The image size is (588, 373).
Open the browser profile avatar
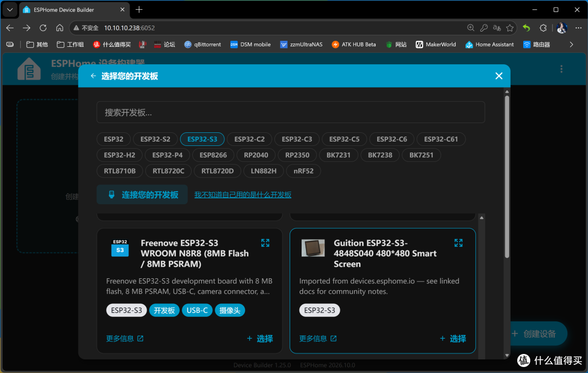coord(561,28)
